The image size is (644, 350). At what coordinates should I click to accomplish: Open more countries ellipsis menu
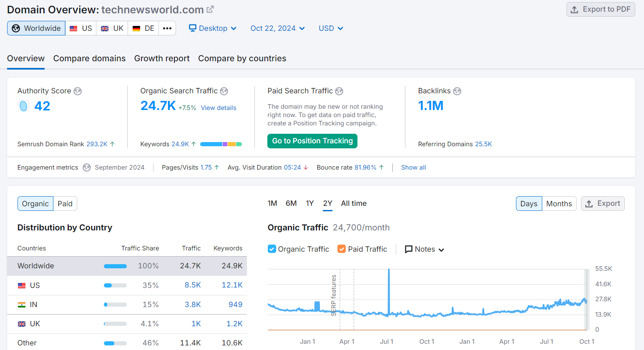(167, 28)
